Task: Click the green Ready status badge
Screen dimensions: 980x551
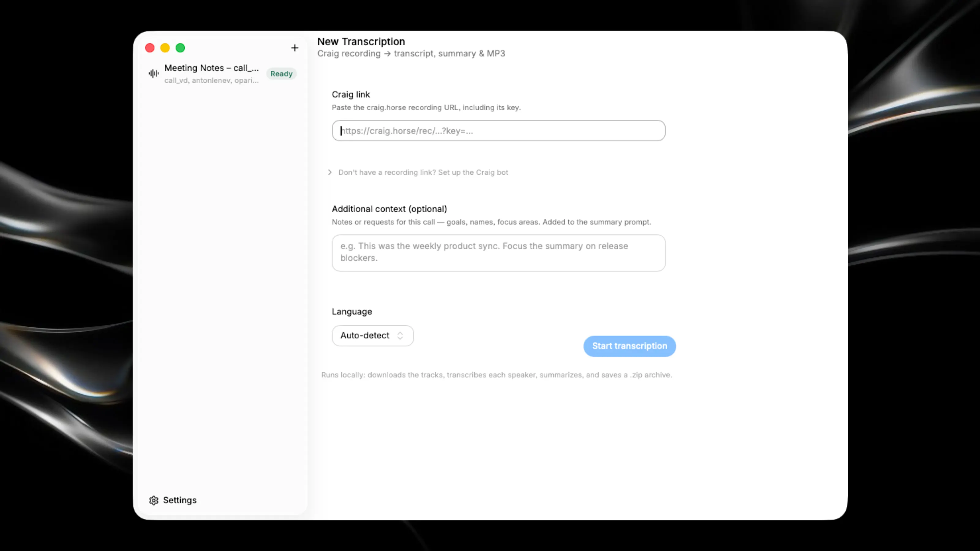Action: point(281,74)
